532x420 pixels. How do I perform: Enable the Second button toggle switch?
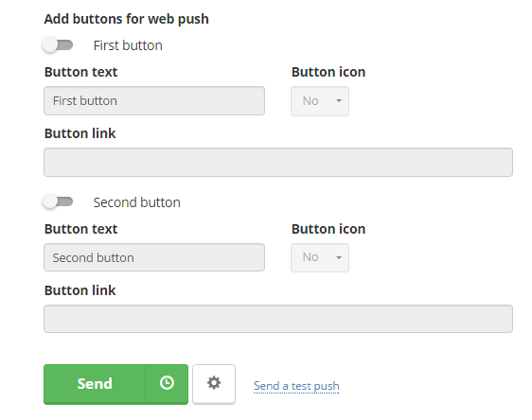[58, 201]
